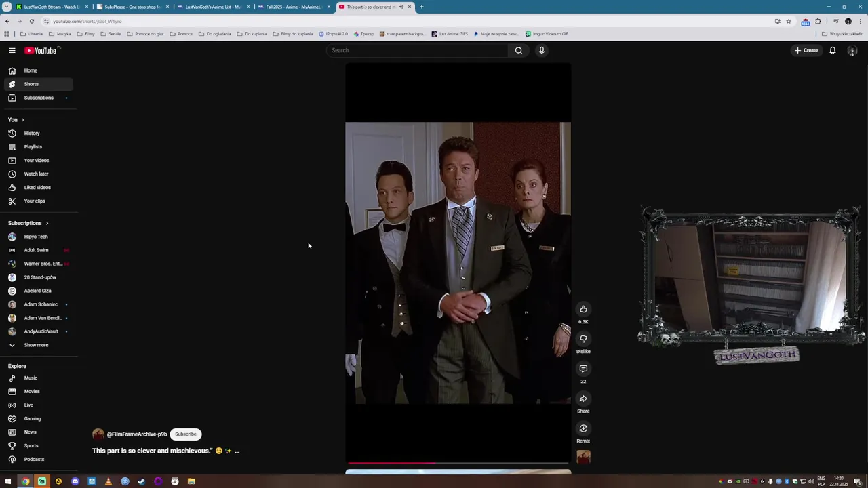Focus the YouTube Search field
Viewport: 868px width, 488px height.
[417, 50]
